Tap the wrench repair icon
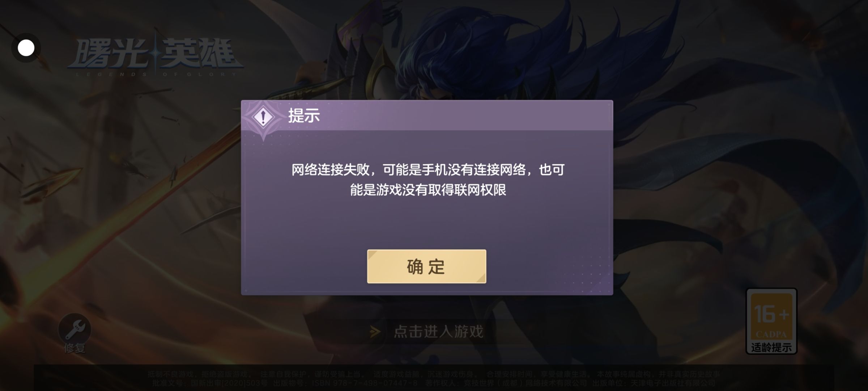Screen dimensions: 868x391 click(75, 329)
